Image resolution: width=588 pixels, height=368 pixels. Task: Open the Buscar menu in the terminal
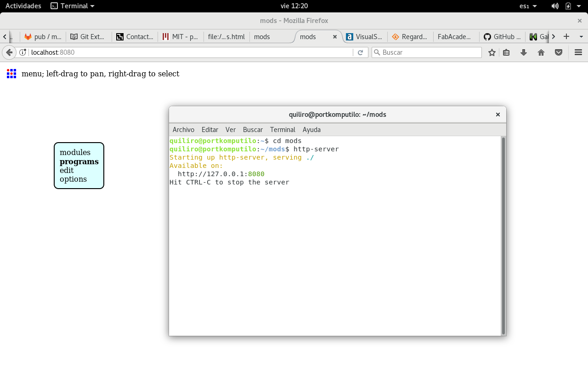(253, 130)
